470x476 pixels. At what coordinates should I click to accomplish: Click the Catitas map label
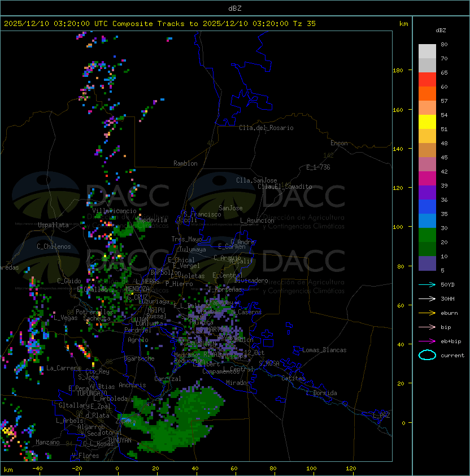click(x=293, y=378)
